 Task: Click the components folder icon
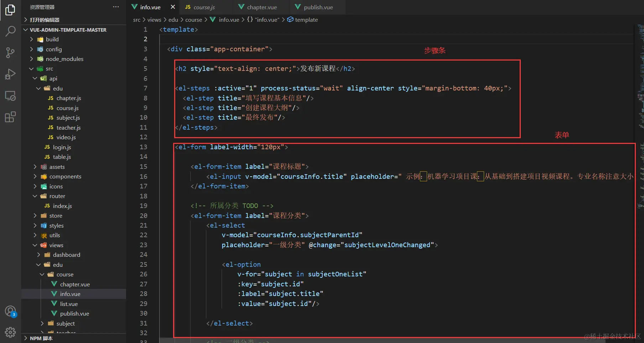pos(44,176)
